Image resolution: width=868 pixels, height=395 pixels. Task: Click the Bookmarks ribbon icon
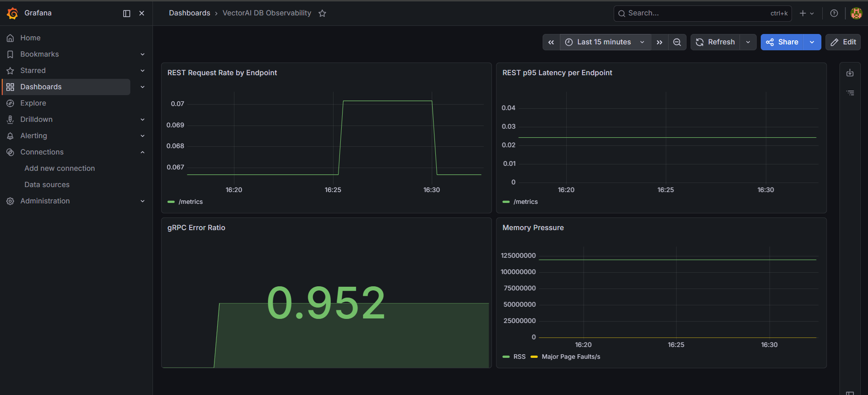click(10, 54)
